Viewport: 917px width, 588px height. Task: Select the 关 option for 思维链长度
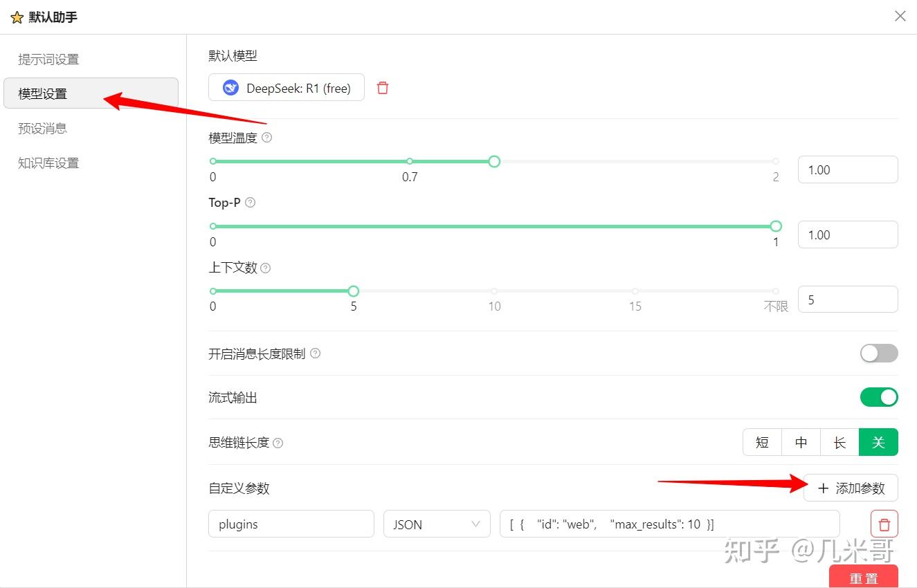click(x=878, y=442)
